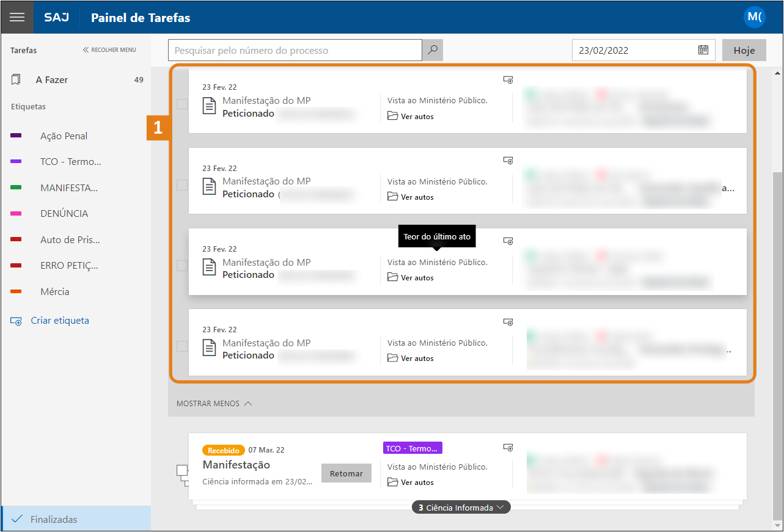This screenshot has height=532, width=784.
Task: Select the purple Ação Penal label
Action: coord(64,136)
